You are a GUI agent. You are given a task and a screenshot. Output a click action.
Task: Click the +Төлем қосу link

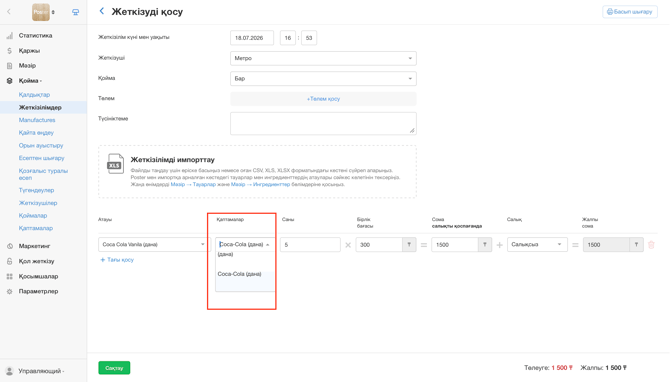pyautogui.click(x=323, y=99)
